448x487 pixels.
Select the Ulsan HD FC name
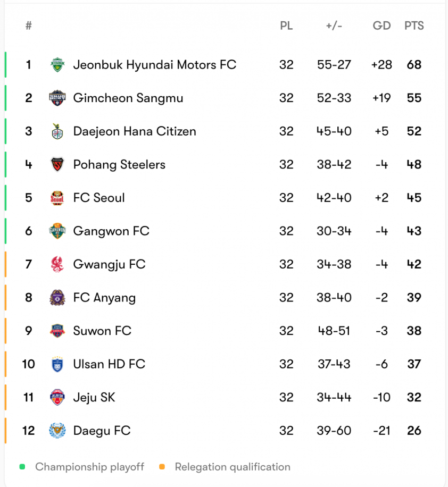[109, 364]
